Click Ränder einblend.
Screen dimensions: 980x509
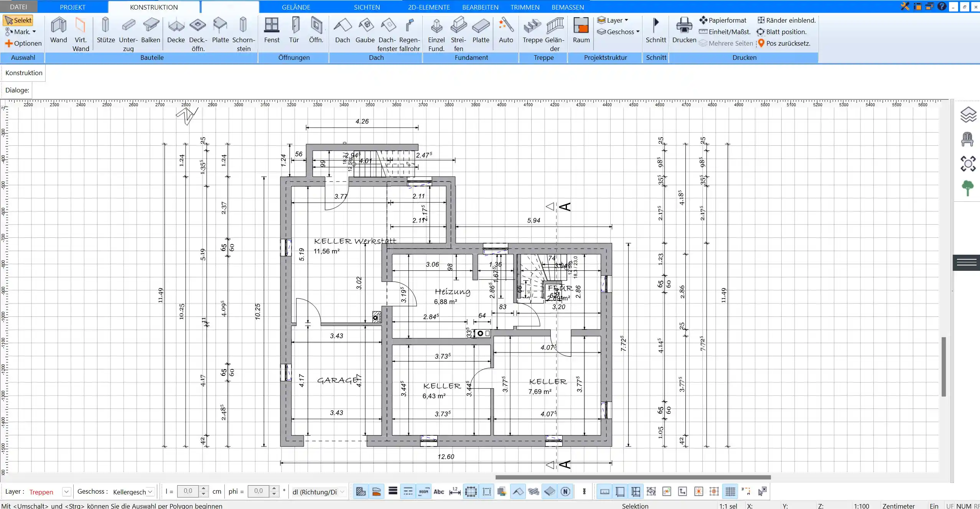[786, 20]
